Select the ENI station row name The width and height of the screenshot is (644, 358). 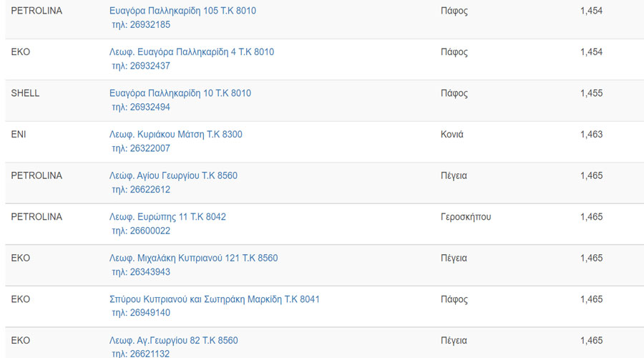[19, 135]
